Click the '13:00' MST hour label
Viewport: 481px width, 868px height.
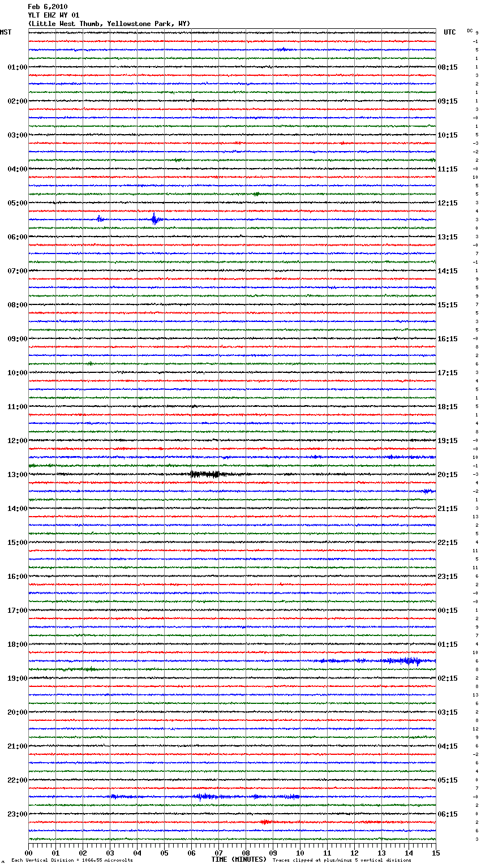pos(18,475)
